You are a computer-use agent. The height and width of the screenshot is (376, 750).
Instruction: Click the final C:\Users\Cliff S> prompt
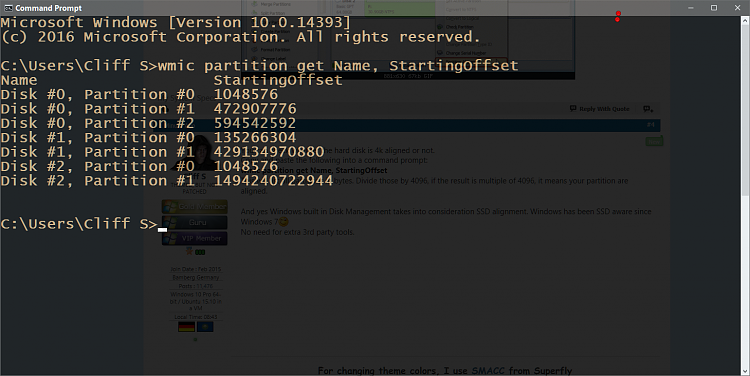[79, 223]
